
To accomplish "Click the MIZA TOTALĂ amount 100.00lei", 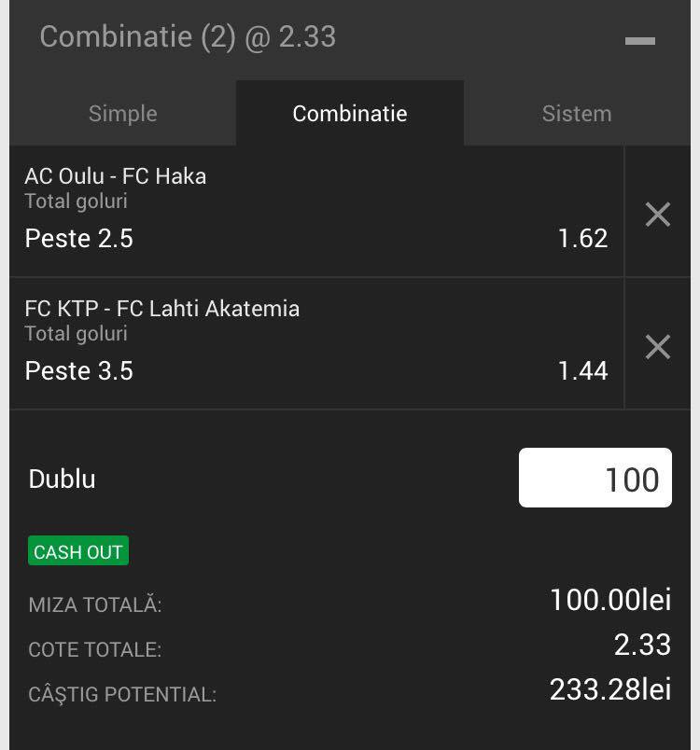I will (610, 600).
